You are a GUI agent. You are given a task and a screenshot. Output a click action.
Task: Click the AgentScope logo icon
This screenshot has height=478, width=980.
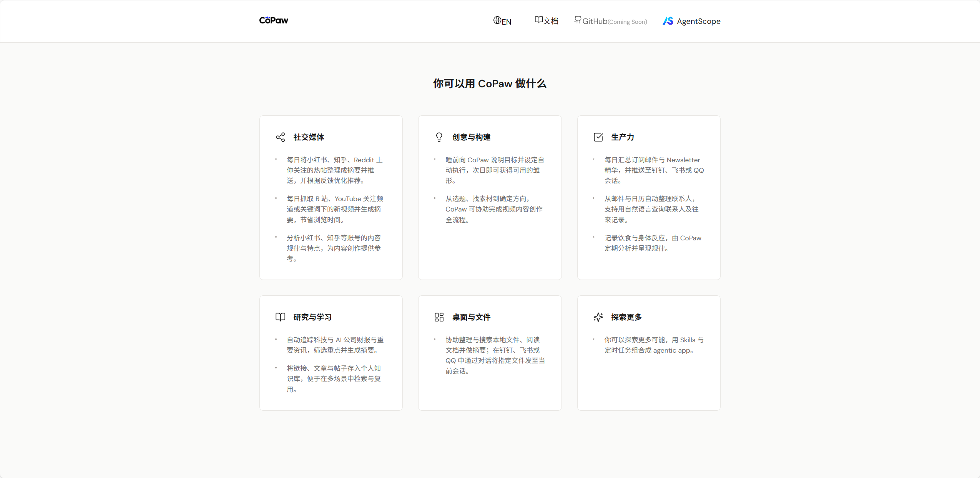[668, 21]
